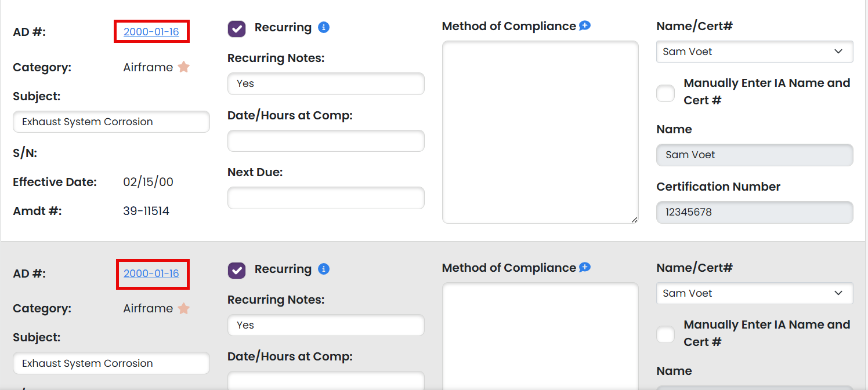Click the first Exhaust System Corrosion subject field

[111, 122]
